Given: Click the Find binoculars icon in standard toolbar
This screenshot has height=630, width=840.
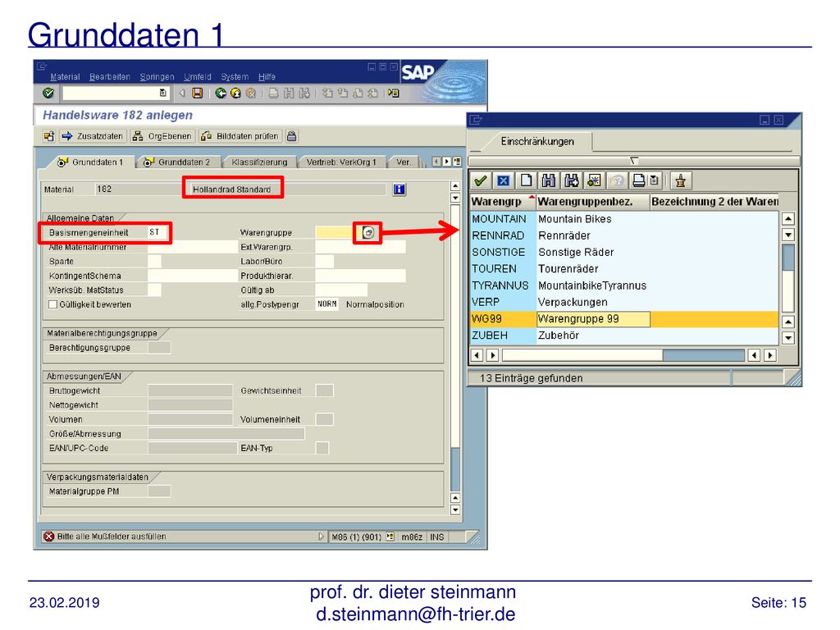Looking at the screenshot, I should (289, 94).
